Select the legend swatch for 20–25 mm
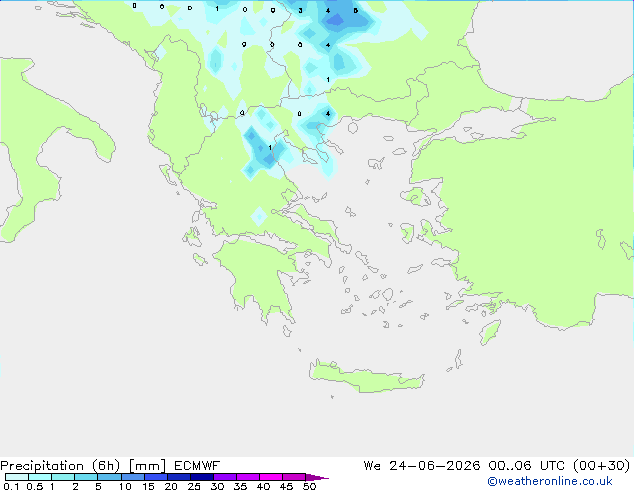Image resolution: width=634 pixels, height=490 pixels. point(178,477)
